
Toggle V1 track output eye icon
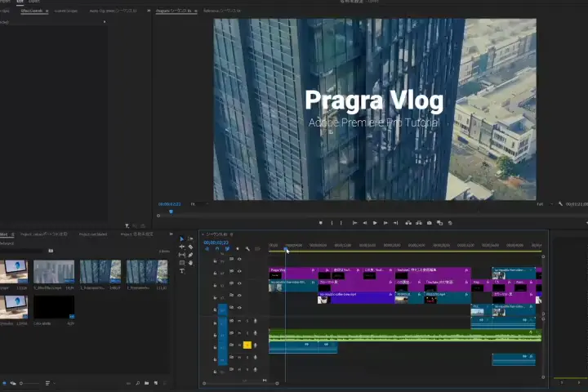[239, 308]
